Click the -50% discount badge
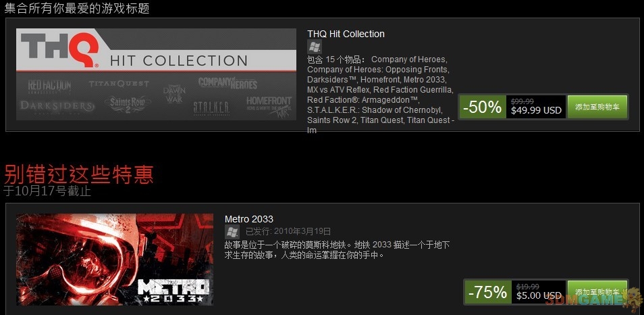The height and width of the screenshot is (315, 644). [482, 107]
